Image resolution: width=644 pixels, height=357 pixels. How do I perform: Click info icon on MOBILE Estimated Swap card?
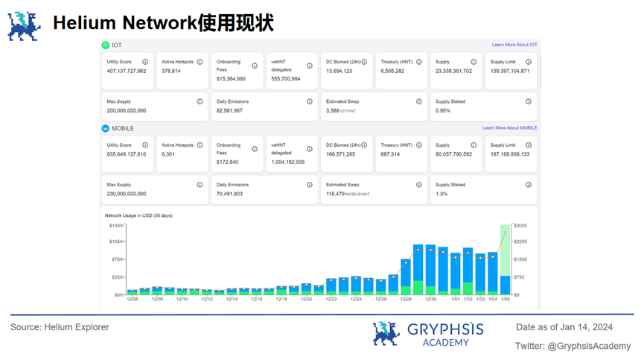coord(419,185)
